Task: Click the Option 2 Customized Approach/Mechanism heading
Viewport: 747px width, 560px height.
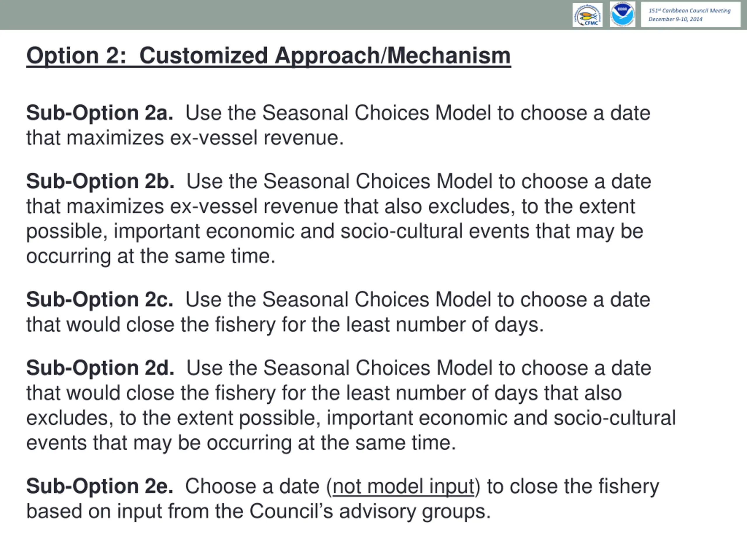Action: click(268, 56)
